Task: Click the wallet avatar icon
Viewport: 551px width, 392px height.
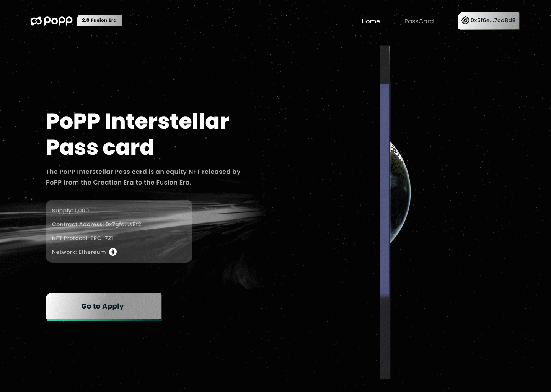Action: pyautogui.click(x=465, y=20)
